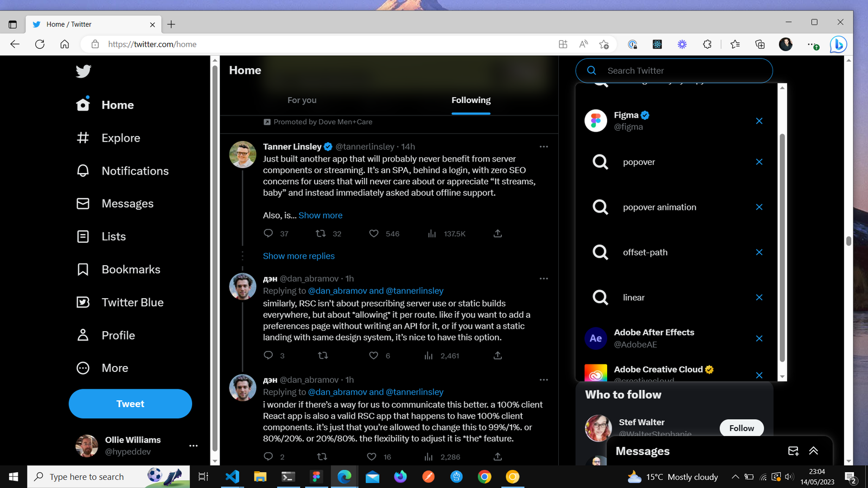
Task: Reply to Tanner Linsley's tweet via the reply icon
Action: pos(268,233)
